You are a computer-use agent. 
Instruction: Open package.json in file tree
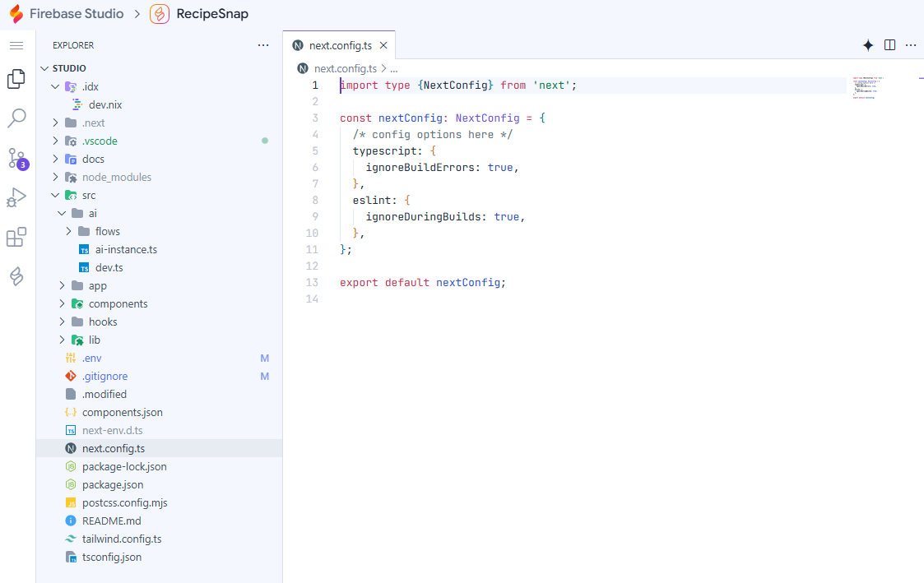[113, 484]
